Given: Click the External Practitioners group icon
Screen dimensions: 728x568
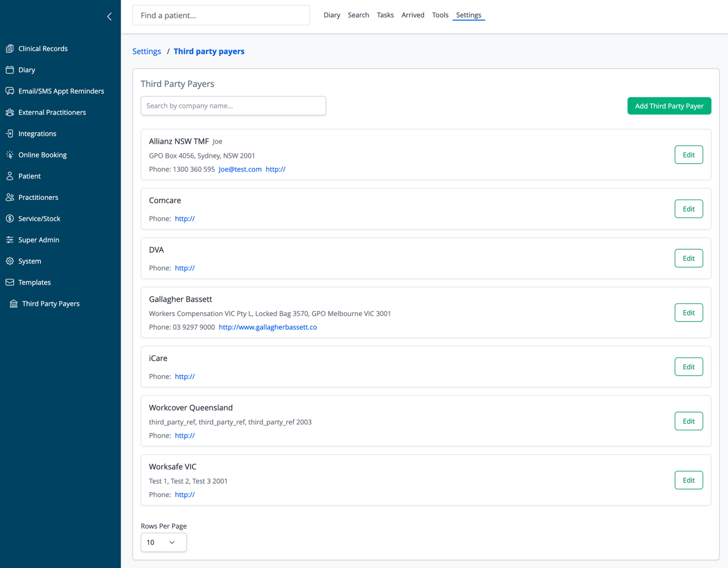Looking at the screenshot, I should coord(10,112).
